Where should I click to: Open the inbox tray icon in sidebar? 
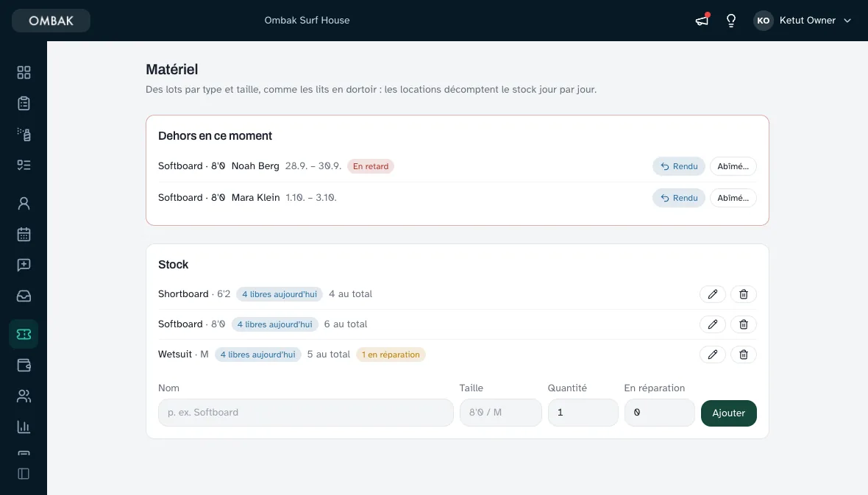[x=24, y=296]
